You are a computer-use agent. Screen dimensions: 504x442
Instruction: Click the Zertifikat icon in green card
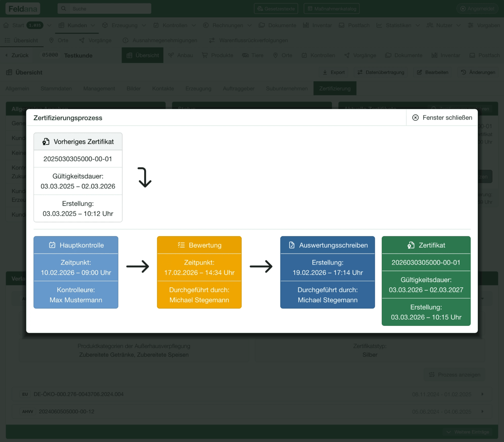pos(411,245)
